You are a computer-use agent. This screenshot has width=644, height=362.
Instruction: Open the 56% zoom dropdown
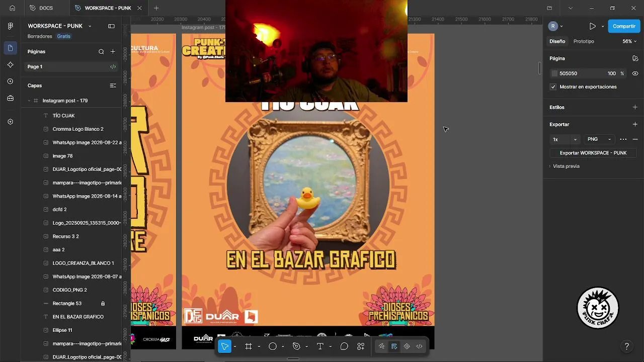[629, 41]
